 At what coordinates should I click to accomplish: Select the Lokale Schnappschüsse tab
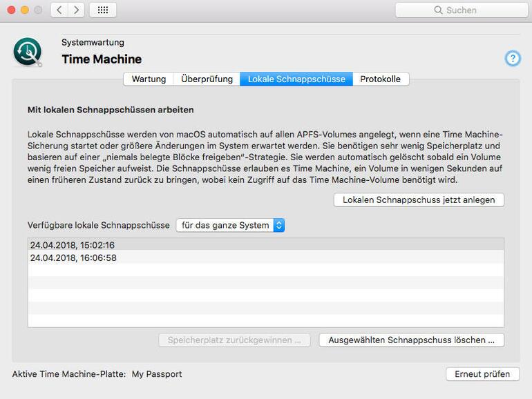(x=296, y=79)
